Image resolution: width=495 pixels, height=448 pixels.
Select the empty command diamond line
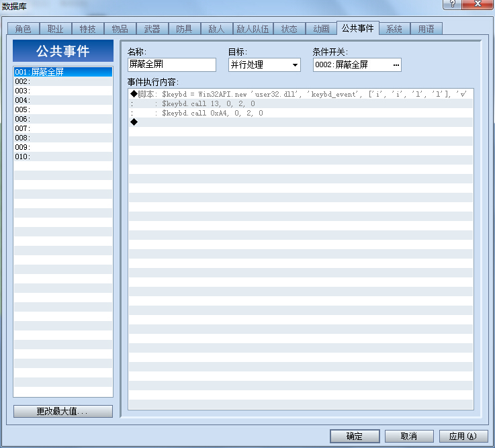(x=301, y=122)
